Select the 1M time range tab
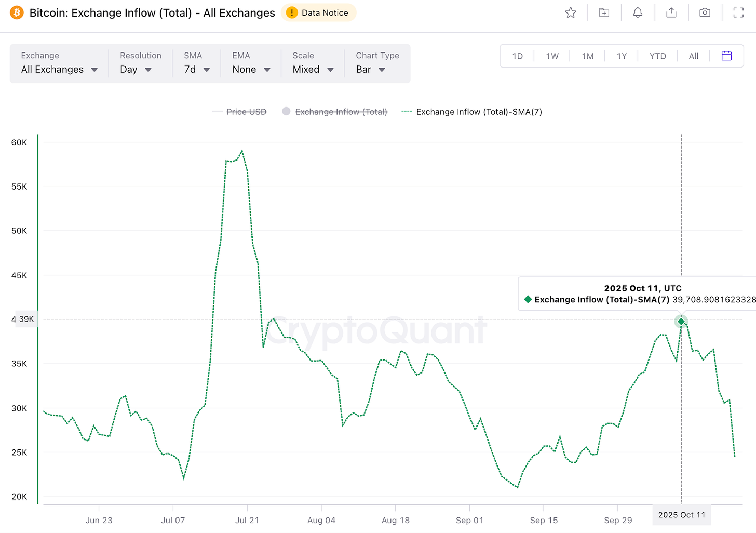 (587, 56)
